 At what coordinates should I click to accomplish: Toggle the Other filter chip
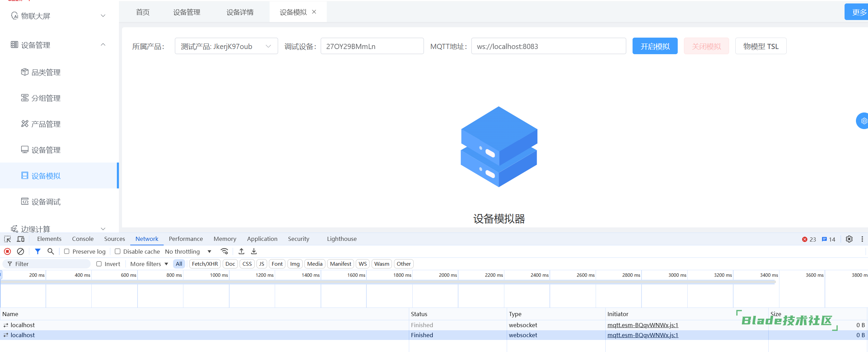point(404,264)
